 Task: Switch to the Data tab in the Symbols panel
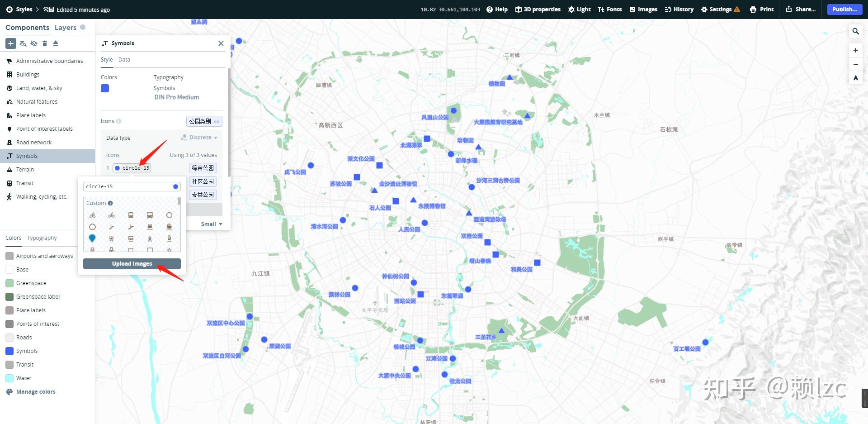[124, 59]
